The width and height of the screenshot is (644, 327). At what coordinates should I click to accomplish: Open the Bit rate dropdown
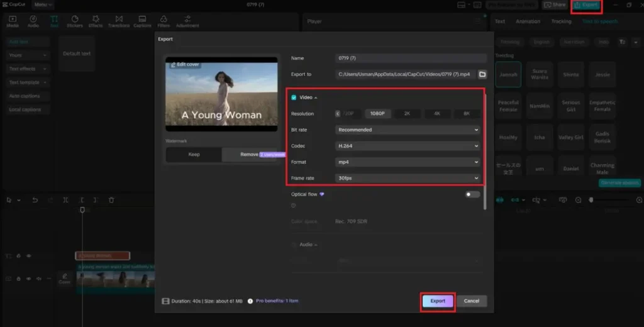tap(408, 130)
